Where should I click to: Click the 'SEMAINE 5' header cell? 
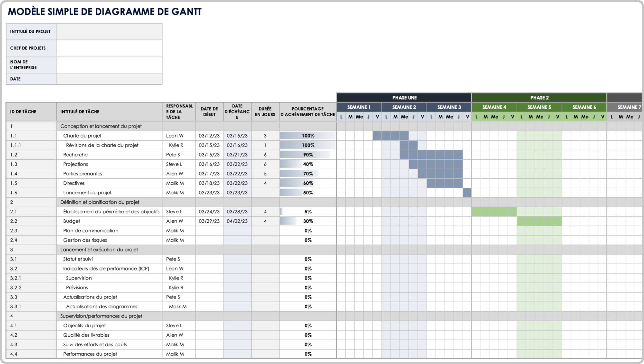click(539, 107)
